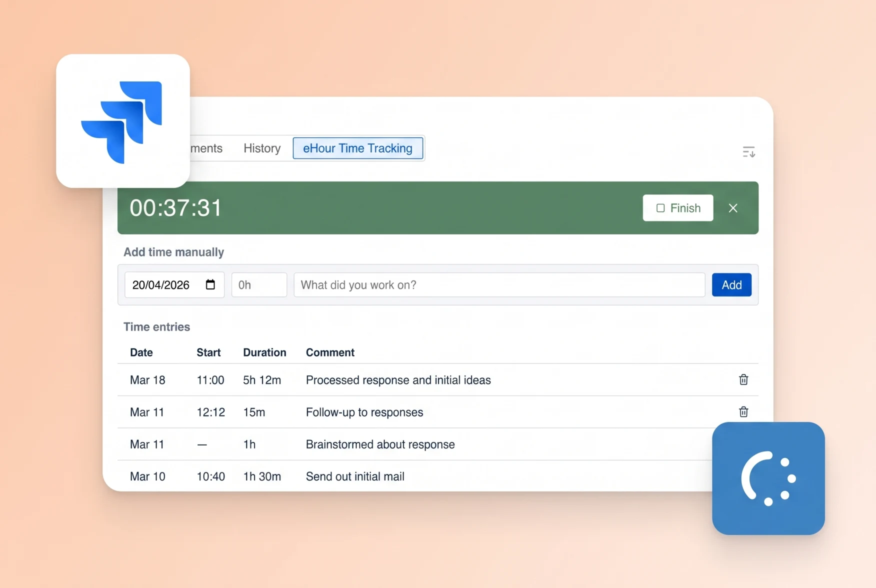Screen dimensions: 876x588
Task: Click the Mar 10 date cell
Action: click(x=147, y=476)
